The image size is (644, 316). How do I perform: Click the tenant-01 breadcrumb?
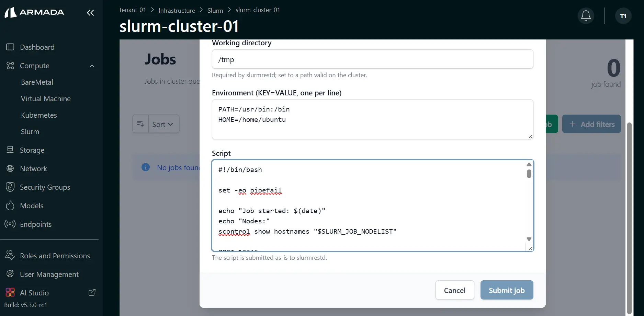[133, 10]
